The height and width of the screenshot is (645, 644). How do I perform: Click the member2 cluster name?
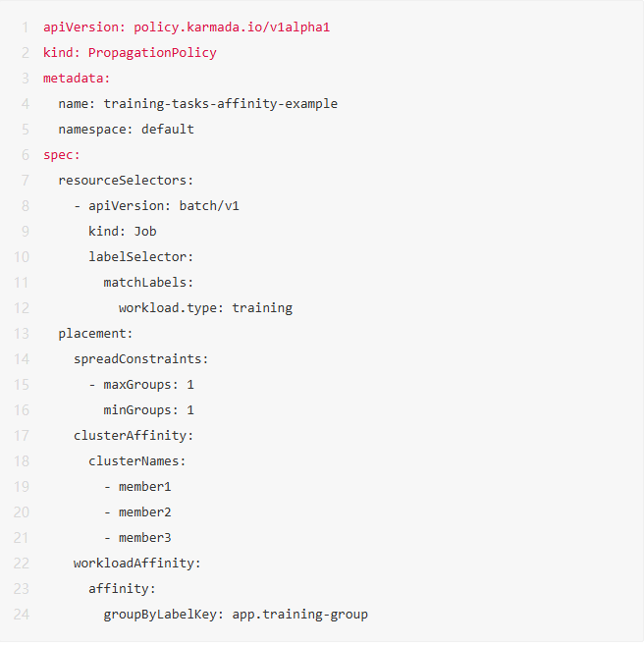(144, 511)
